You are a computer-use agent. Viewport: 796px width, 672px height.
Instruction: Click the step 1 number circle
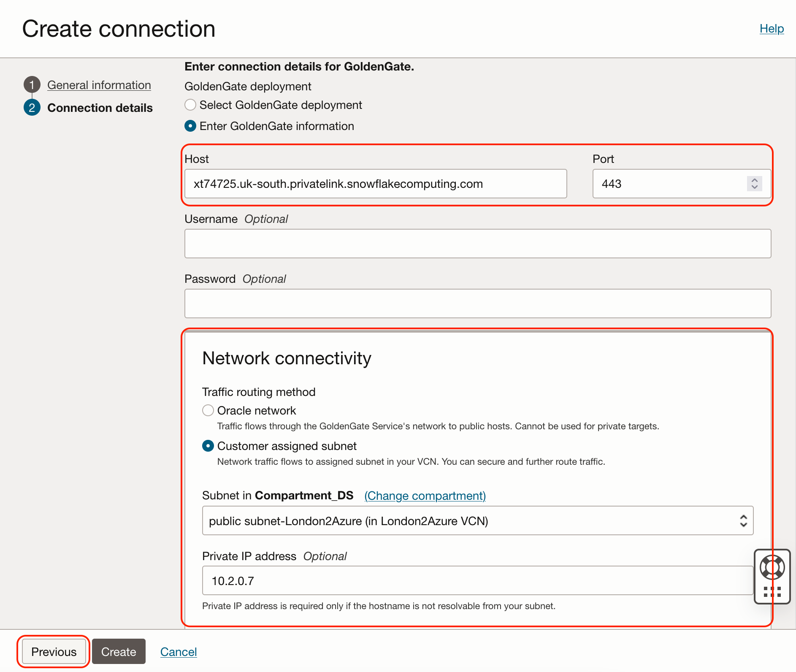(x=32, y=85)
